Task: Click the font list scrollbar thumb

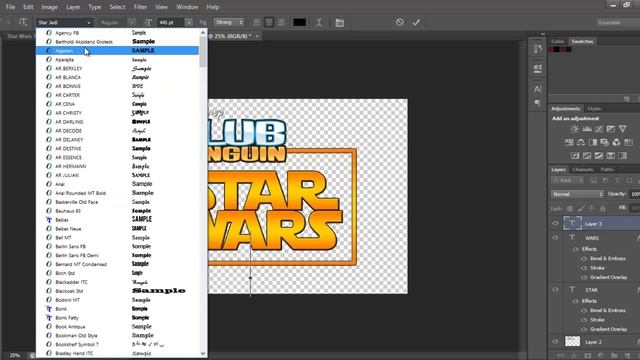Action: click(x=203, y=52)
